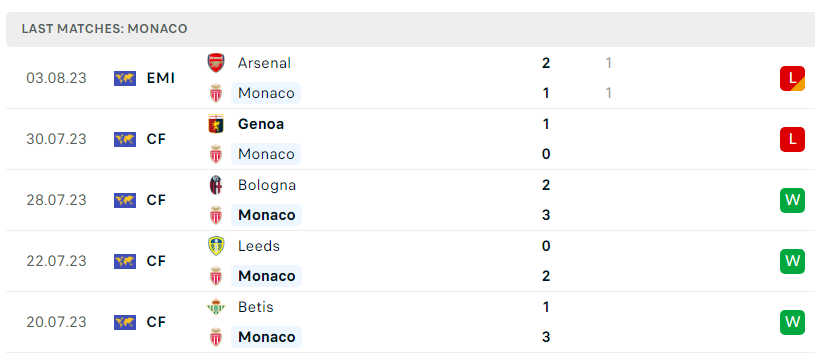Viewport: 815px width, 362px height.
Task: Click the Bologna club crest
Action: [216, 185]
